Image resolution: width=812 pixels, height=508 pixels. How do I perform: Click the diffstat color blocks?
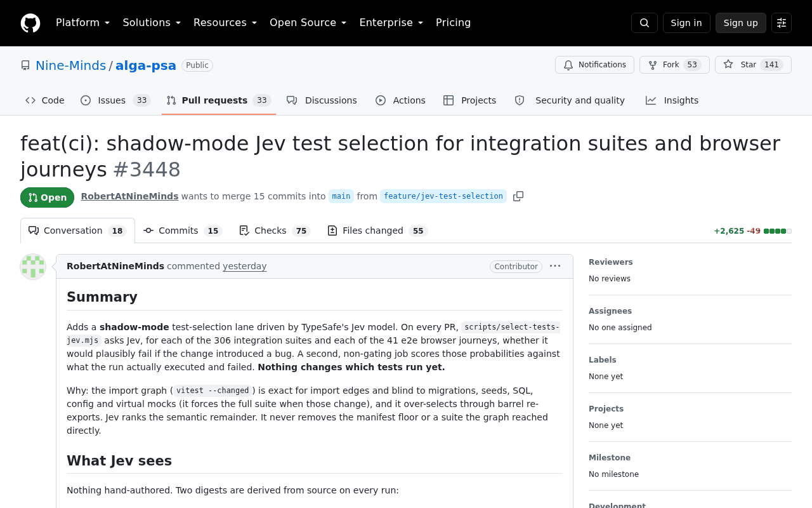(778, 231)
